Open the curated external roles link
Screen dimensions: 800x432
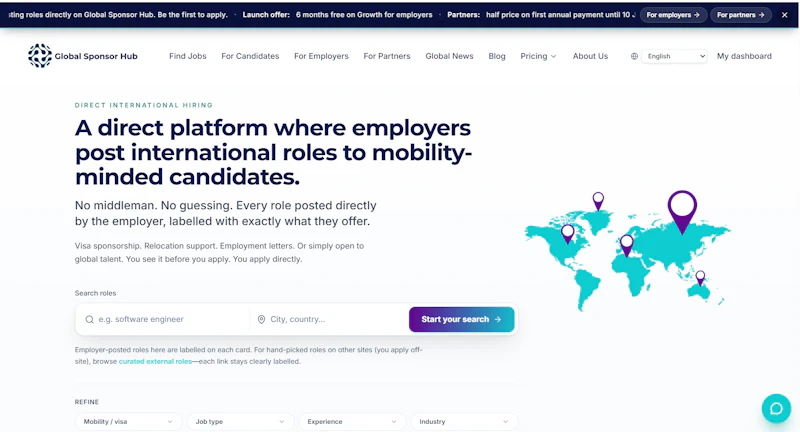pyautogui.click(x=155, y=361)
